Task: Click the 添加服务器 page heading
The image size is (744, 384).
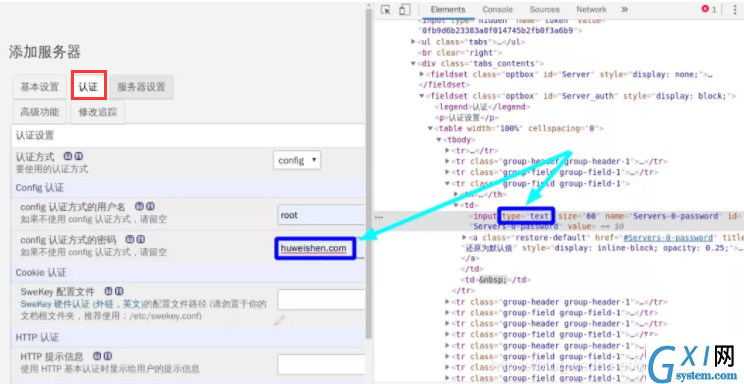Action: click(45, 52)
